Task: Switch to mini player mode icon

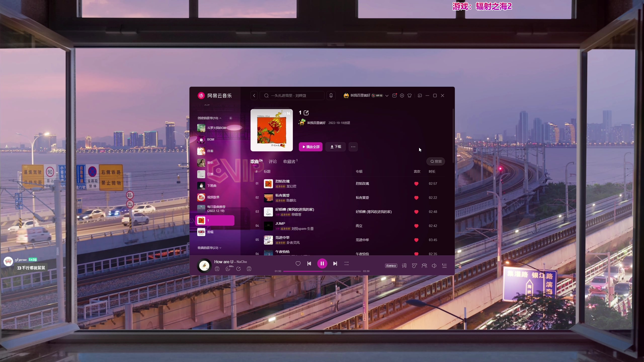Action: pyautogui.click(x=420, y=96)
